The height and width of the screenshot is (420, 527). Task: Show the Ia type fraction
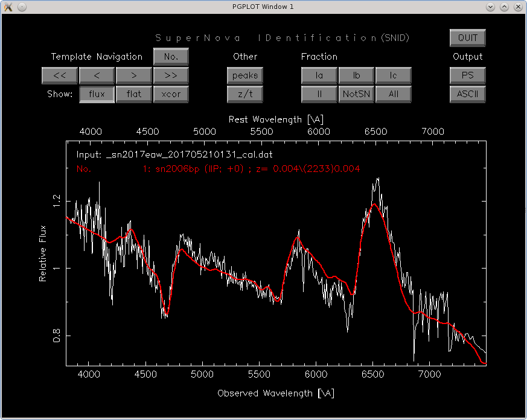[319, 75]
